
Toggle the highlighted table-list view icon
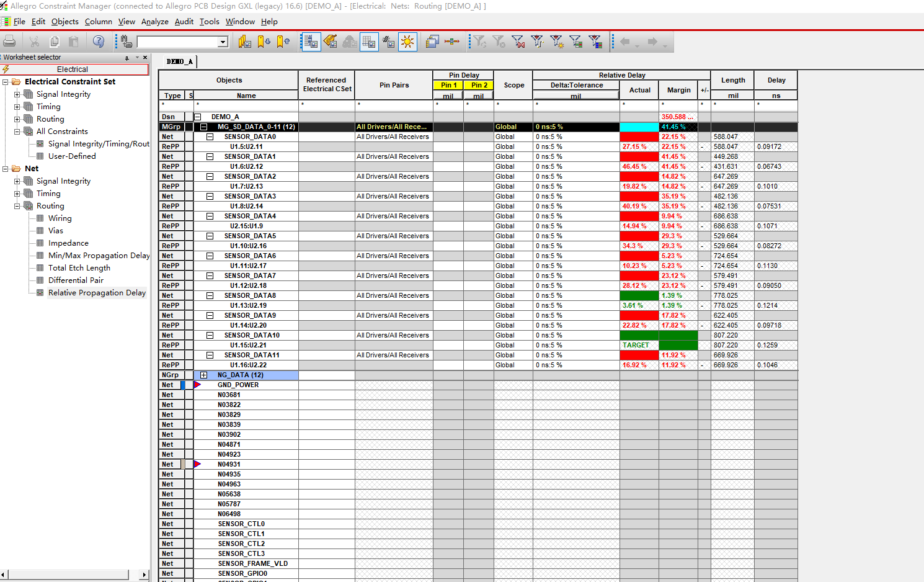click(311, 42)
